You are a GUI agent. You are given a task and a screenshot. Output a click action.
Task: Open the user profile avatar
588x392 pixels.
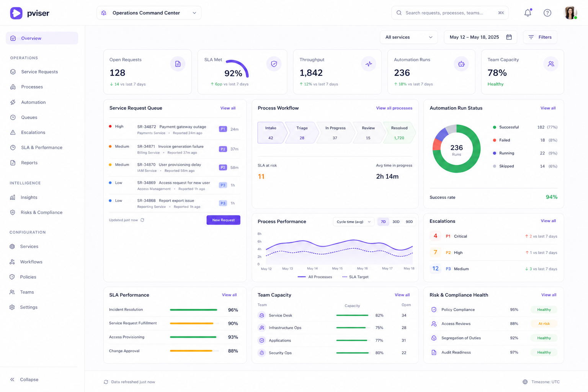(x=570, y=13)
